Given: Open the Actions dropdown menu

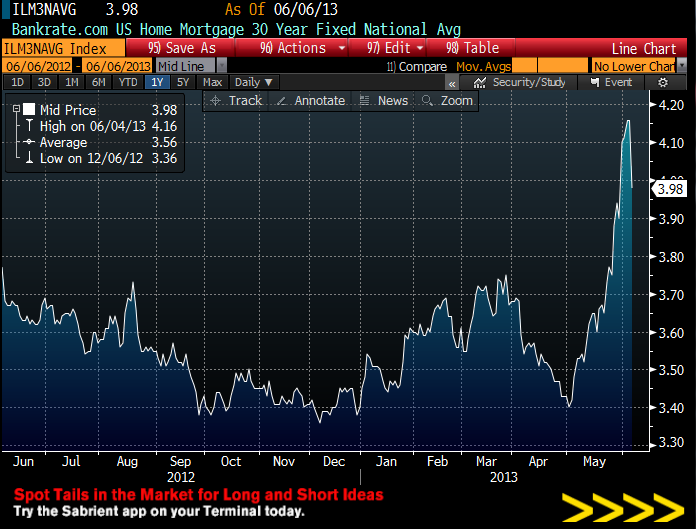Looking at the screenshot, I should tap(342, 47).
